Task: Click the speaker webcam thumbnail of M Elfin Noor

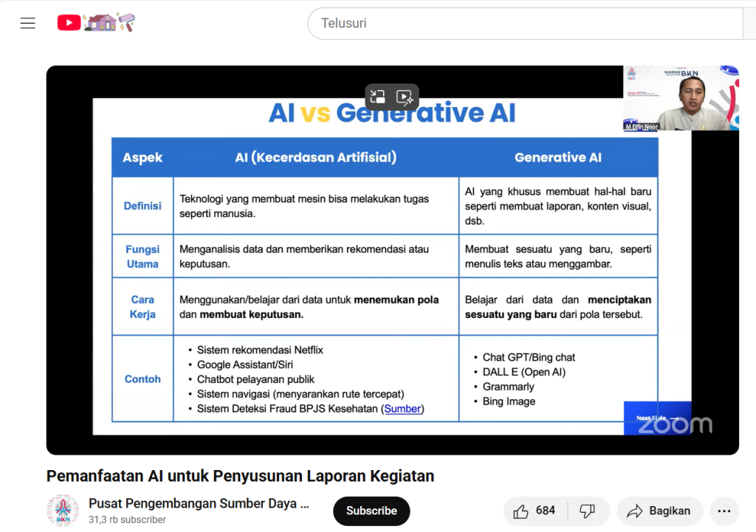Action: click(681, 98)
